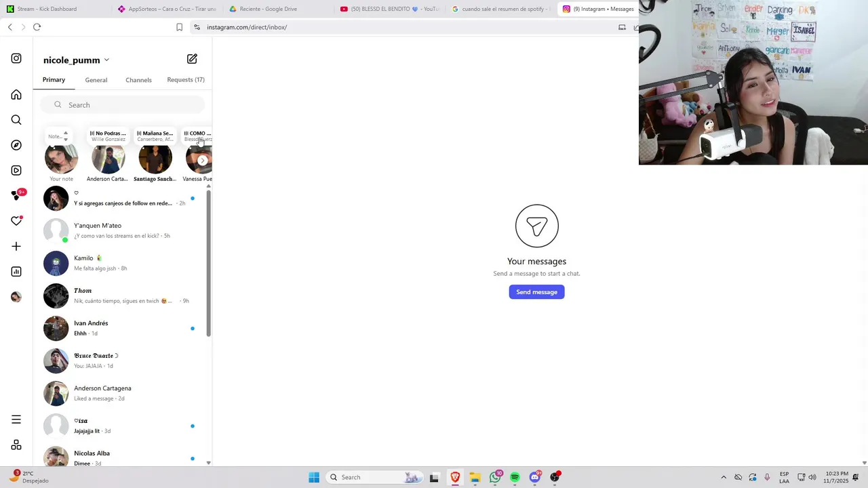Open profile avatar in the sidebar
The width and height of the screenshot is (868, 488).
pyautogui.click(x=16, y=297)
